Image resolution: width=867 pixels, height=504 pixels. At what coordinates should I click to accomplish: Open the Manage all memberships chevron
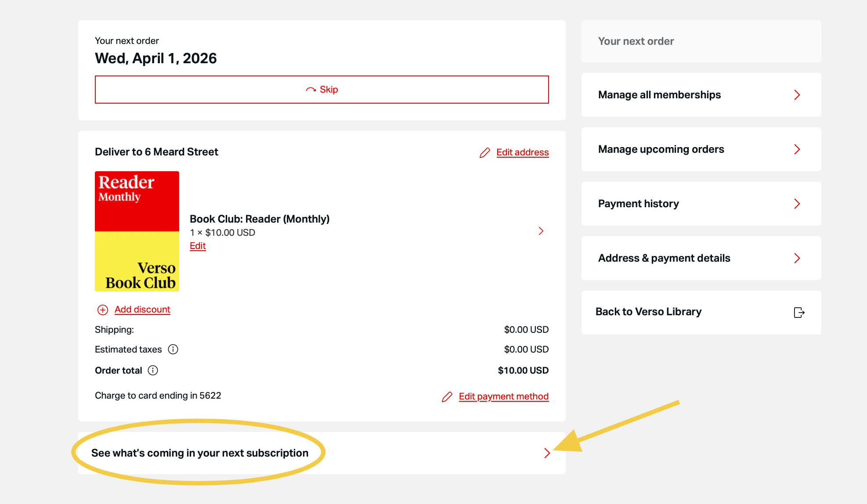click(x=797, y=95)
